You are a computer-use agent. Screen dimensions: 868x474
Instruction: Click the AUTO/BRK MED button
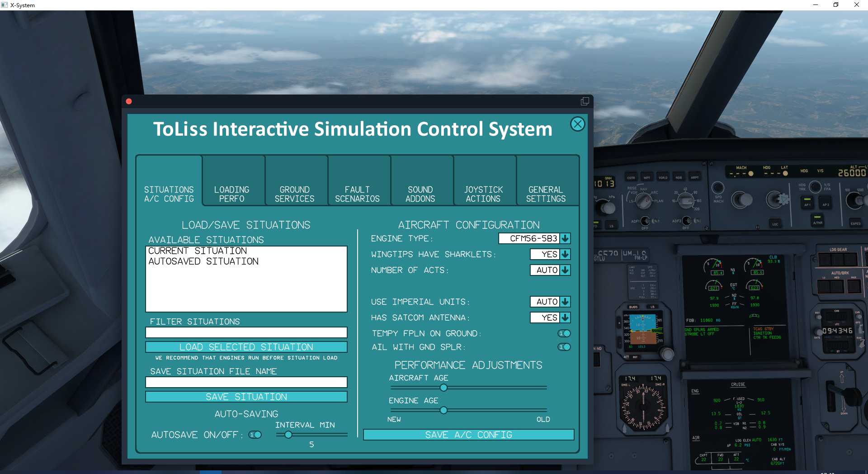coord(836,286)
